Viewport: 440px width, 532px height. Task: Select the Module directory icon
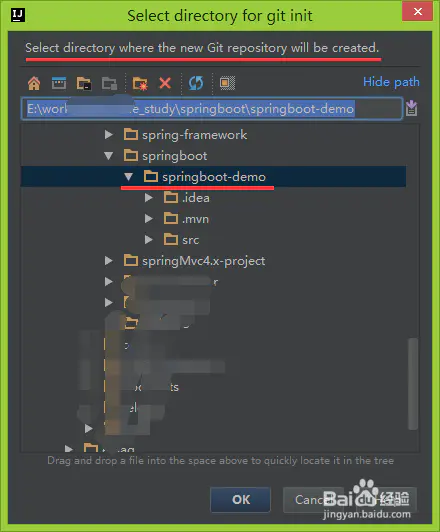click(109, 83)
